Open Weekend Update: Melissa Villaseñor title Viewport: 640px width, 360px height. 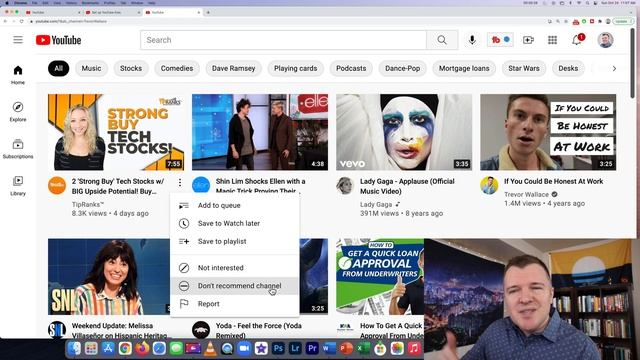[119, 330]
